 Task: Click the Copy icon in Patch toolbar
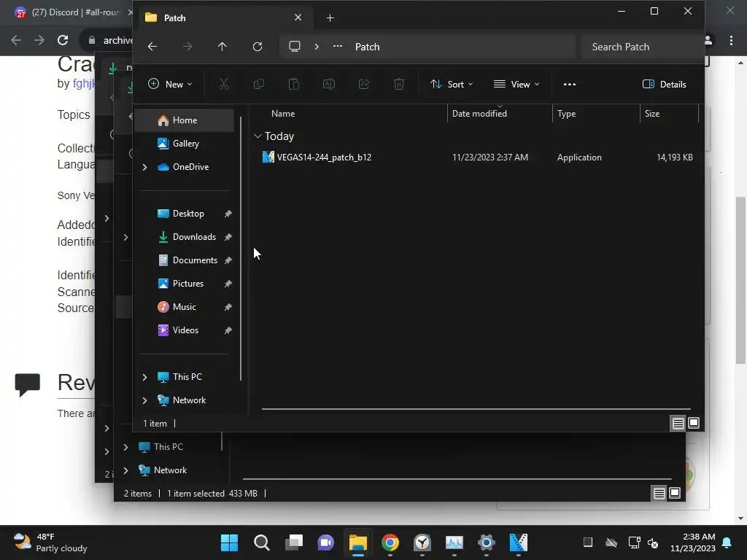[x=259, y=85]
